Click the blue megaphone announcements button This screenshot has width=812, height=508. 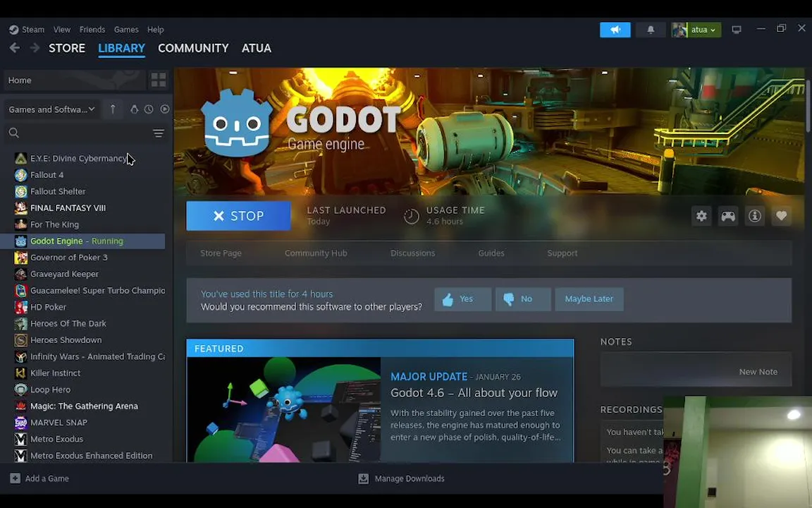[x=615, y=30]
